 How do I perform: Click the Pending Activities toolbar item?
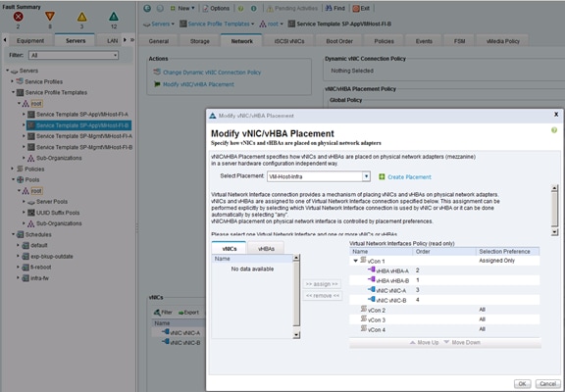point(292,8)
